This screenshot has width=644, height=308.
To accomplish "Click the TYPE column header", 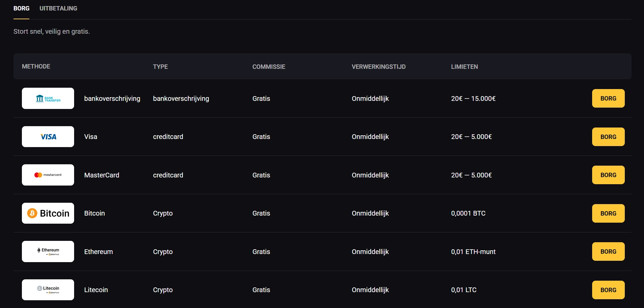I will tap(160, 67).
